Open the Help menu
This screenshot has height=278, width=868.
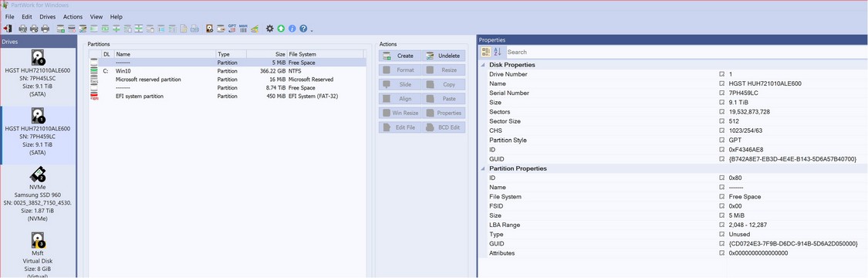tap(117, 17)
